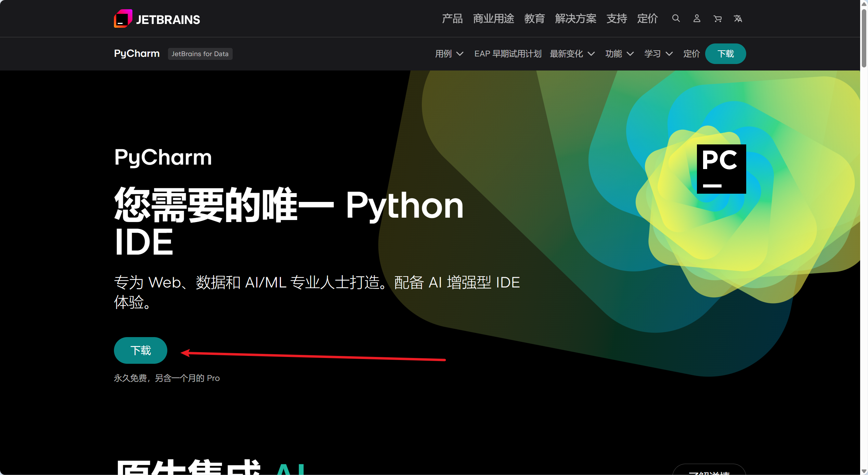Click the large 下载 button in the hero section
The height and width of the screenshot is (475, 868).
(141, 350)
